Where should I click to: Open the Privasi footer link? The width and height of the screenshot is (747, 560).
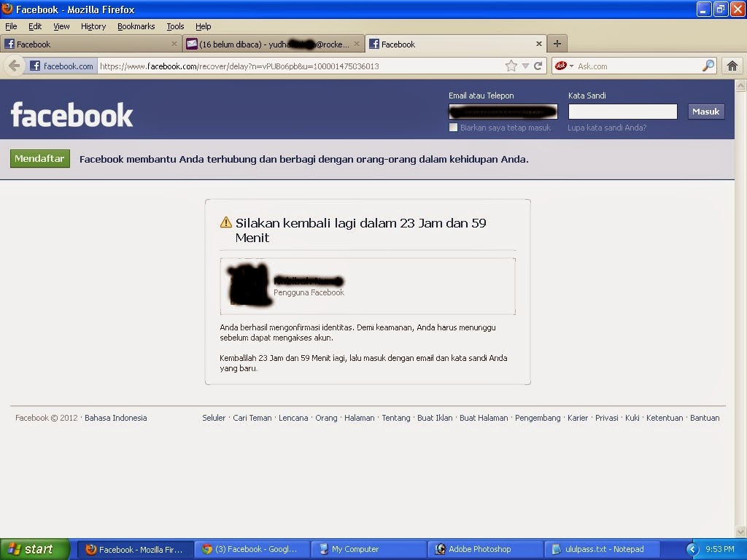(607, 418)
